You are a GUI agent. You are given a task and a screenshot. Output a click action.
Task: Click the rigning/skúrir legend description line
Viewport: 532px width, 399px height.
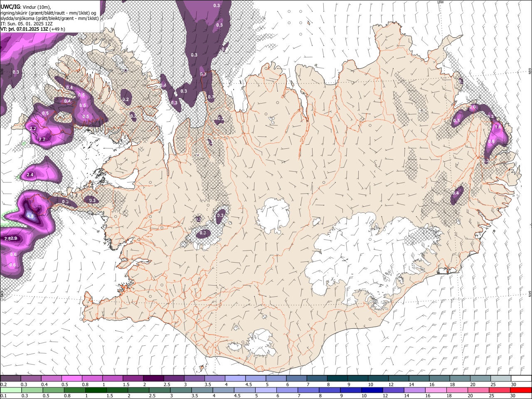(x=48, y=13)
